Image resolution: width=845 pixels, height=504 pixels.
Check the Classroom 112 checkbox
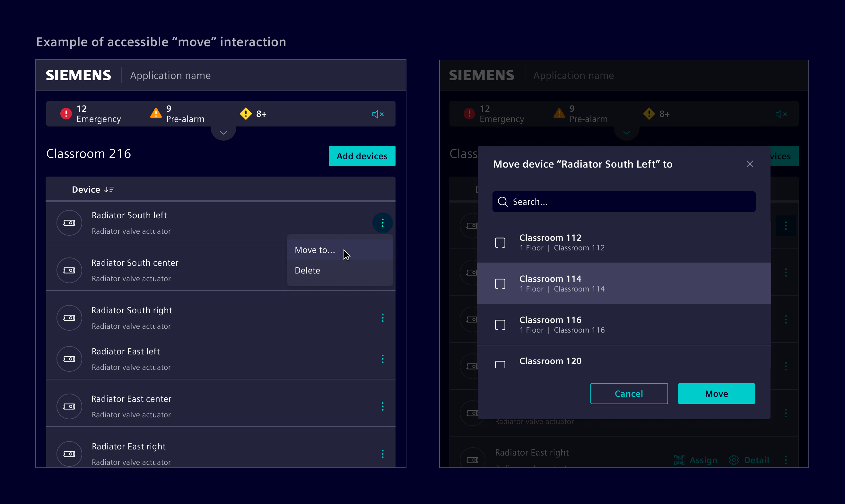(500, 243)
